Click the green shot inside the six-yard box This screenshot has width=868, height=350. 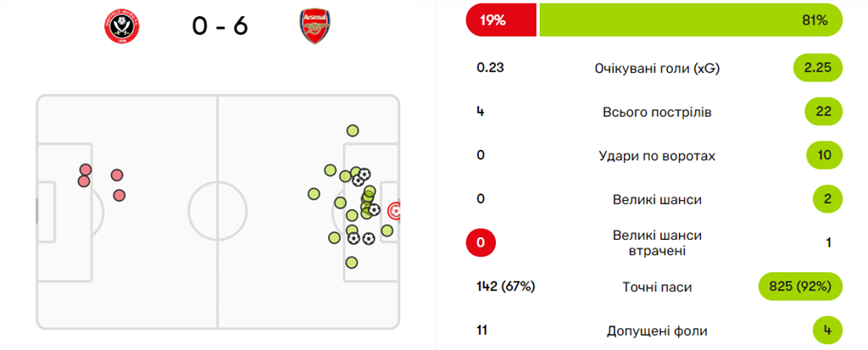pos(387,230)
